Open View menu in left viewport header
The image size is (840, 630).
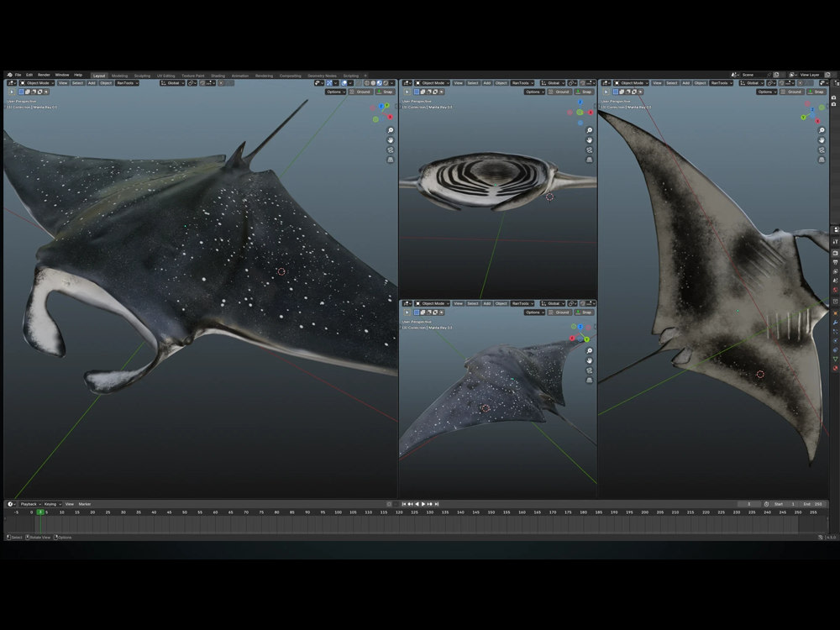(x=63, y=83)
